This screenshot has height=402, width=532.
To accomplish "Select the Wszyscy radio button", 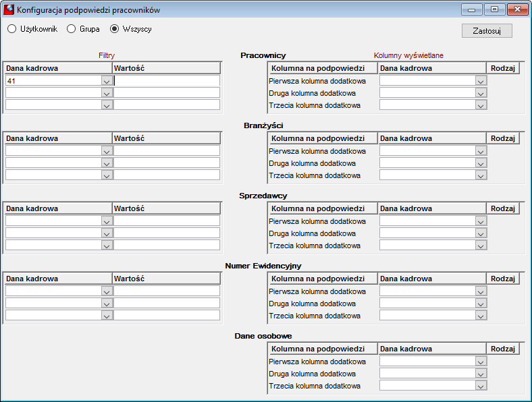I will pyautogui.click(x=114, y=29).
